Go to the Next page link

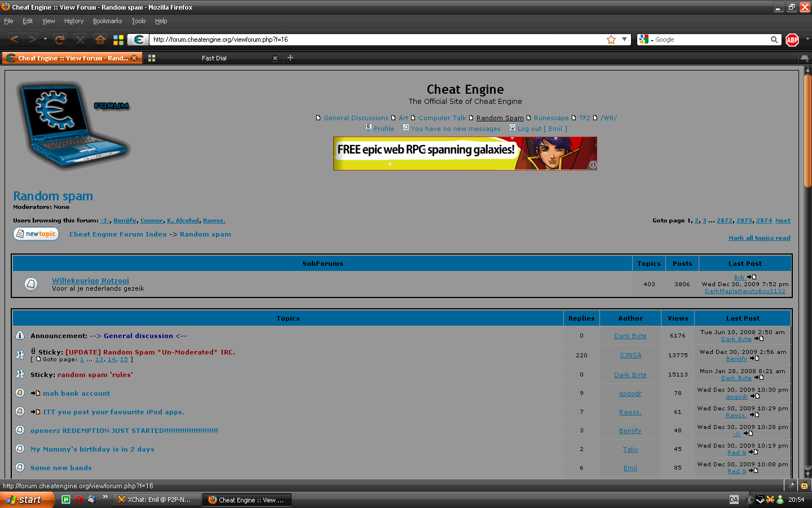tap(783, 221)
